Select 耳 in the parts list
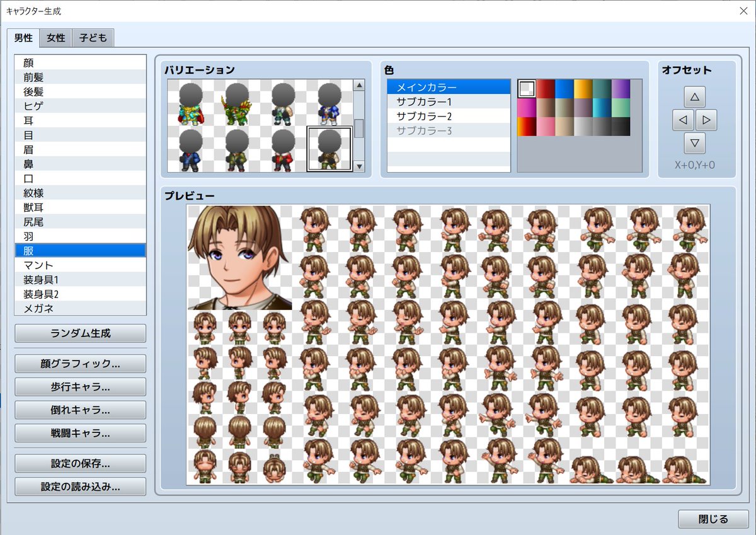The image size is (756, 535). click(x=80, y=120)
